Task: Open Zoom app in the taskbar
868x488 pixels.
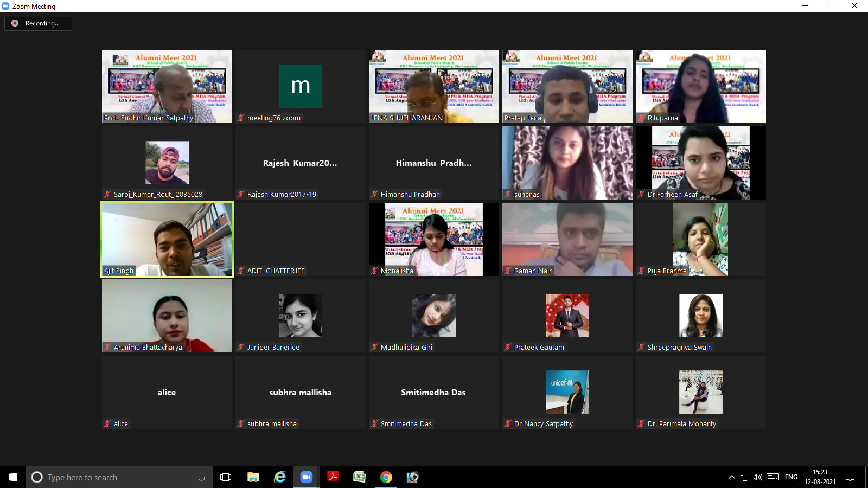Action: tap(307, 477)
